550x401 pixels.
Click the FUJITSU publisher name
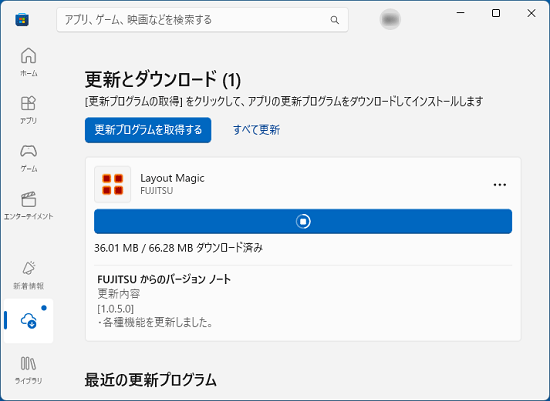coord(156,191)
